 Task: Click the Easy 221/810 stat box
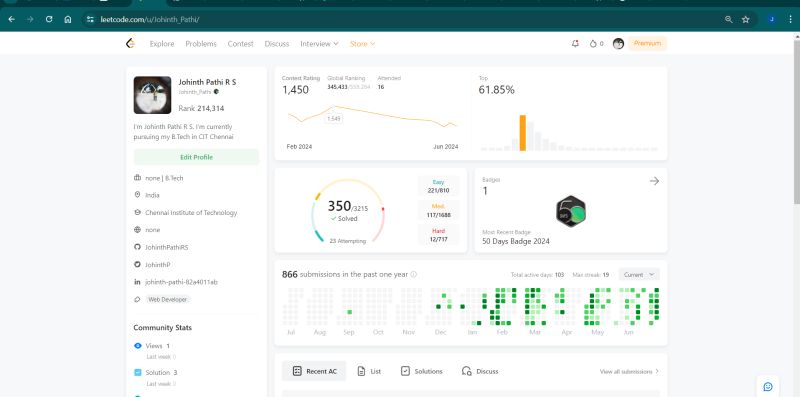click(x=438, y=186)
